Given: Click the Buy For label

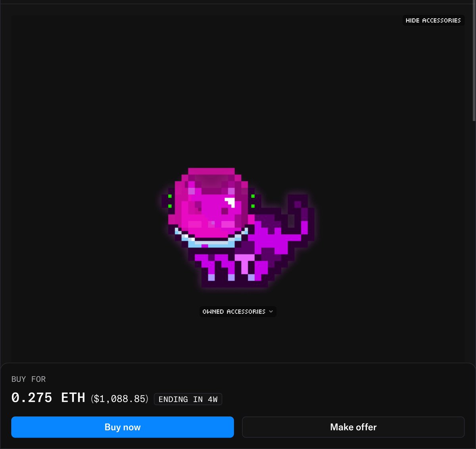Looking at the screenshot, I should pyautogui.click(x=29, y=379).
